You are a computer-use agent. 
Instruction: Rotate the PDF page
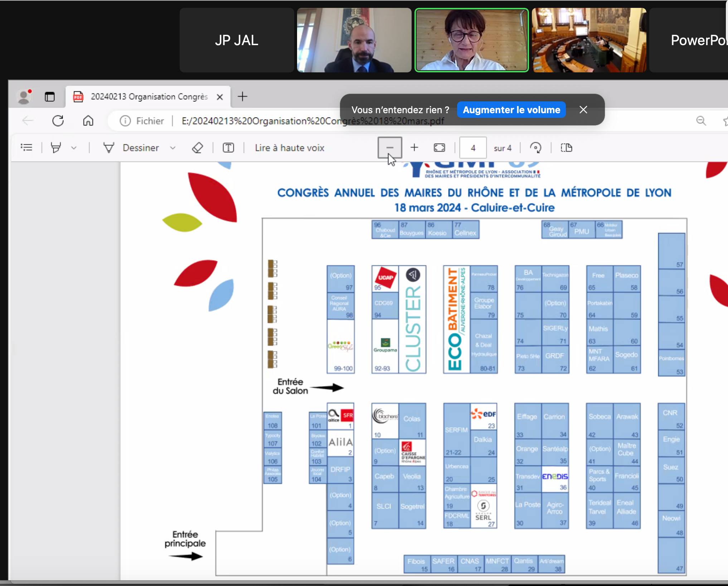click(535, 148)
